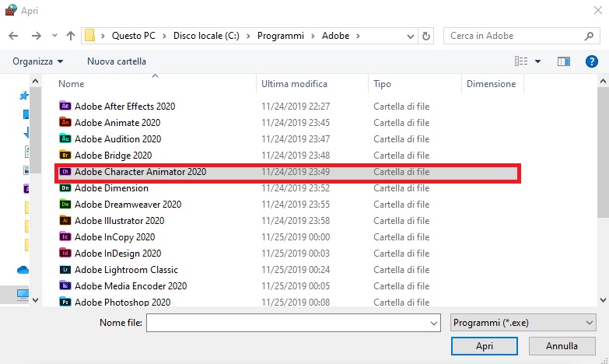Focus the Cerca in Adobe search box
The width and height of the screenshot is (609, 364).
tap(520, 36)
